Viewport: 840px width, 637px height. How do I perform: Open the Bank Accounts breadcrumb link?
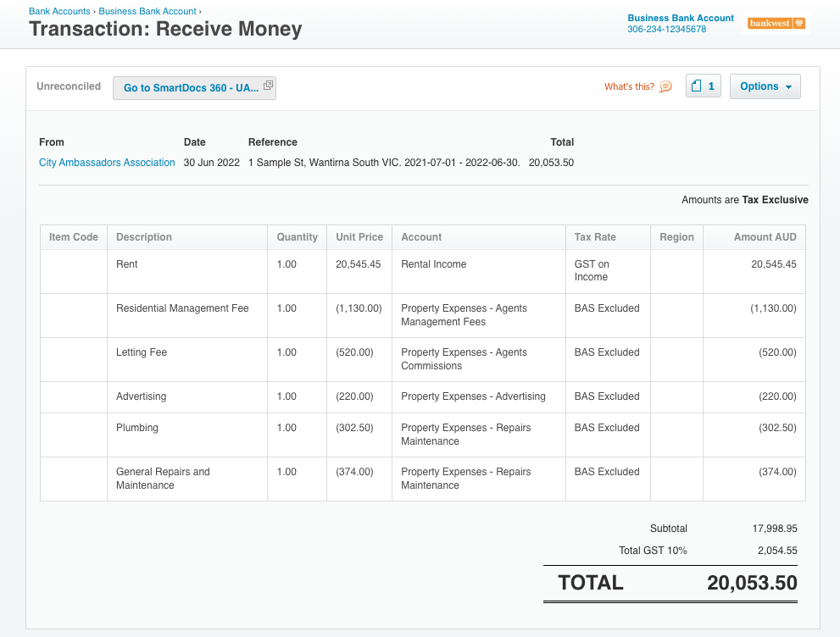pos(59,11)
